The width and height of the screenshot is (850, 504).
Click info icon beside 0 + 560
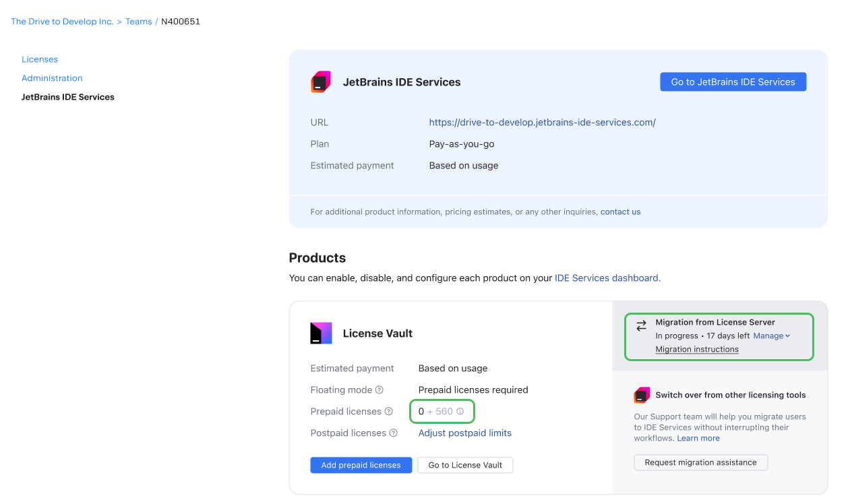pos(460,412)
